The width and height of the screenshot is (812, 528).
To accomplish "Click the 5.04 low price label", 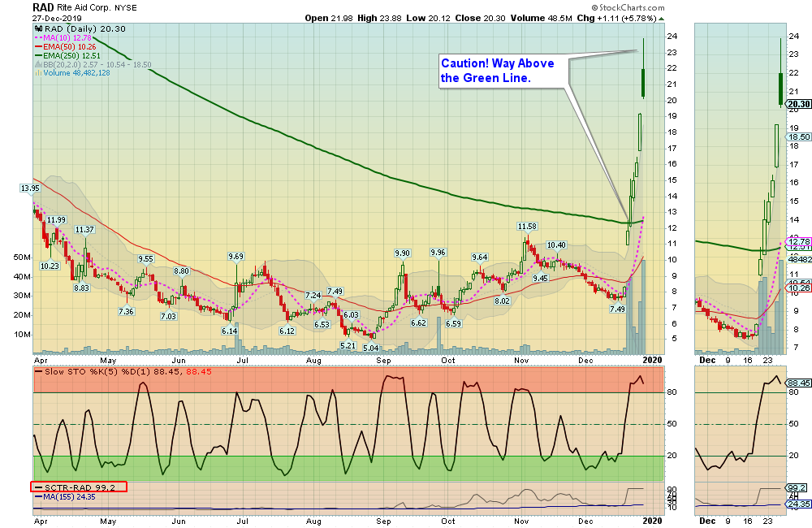I will pyautogui.click(x=371, y=348).
